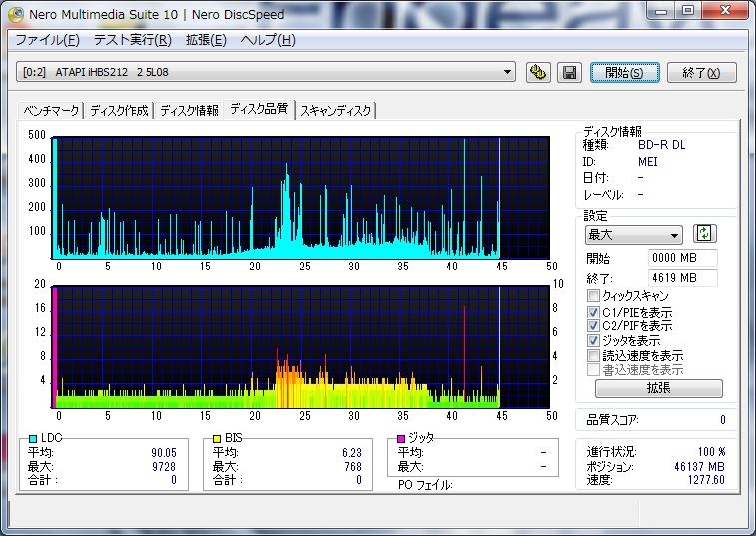Click the lower BIS error graph
The width and height of the screenshot is (756, 536).
pyautogui.click(x=301, y=347)
